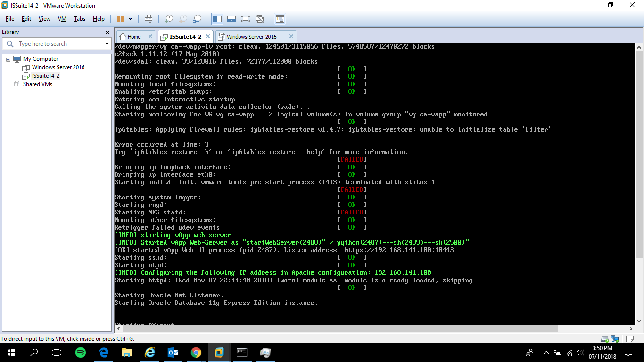Image resolution: width=644 pixels, height=362 pixels.
Task: Launch Spotify from the taskbar
Action: click(x=81, y=353)
